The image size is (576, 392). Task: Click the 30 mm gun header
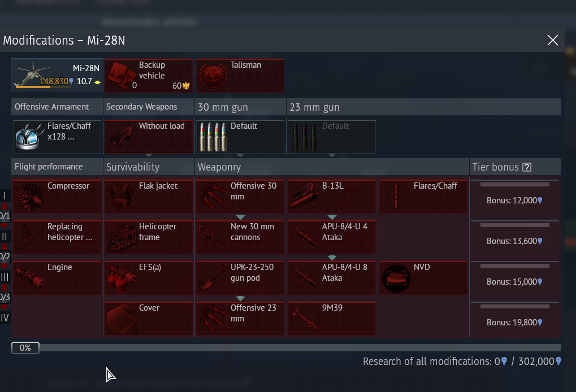point(240,107)
